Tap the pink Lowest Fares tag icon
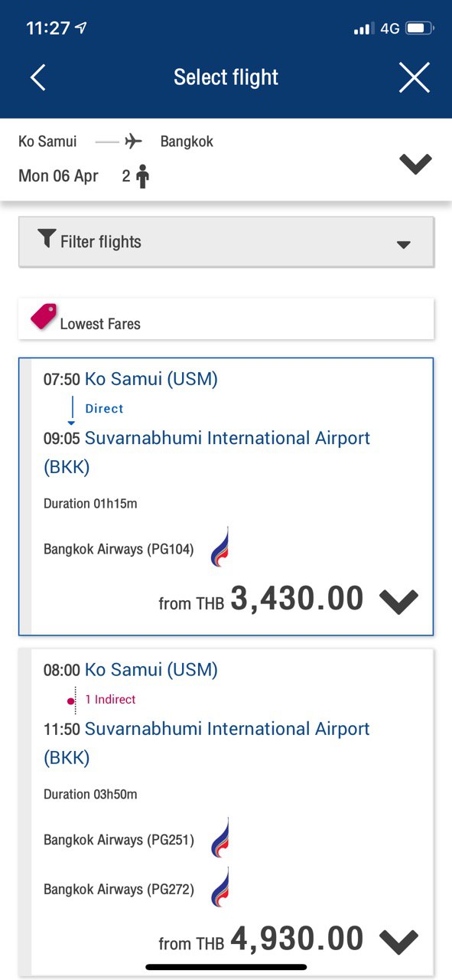Screen dimensions: 452x980 coord(44,317)
